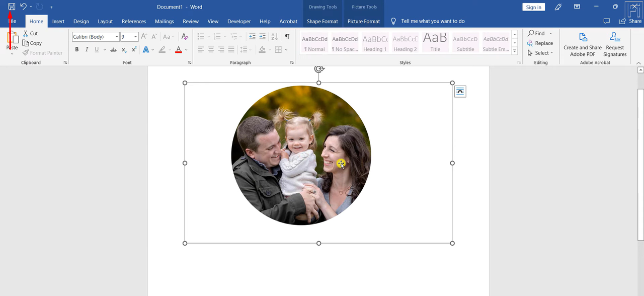The image size is (644, 296).
Task: Click Create and Share Adobe PDF
Action: [x=583, y=44]
